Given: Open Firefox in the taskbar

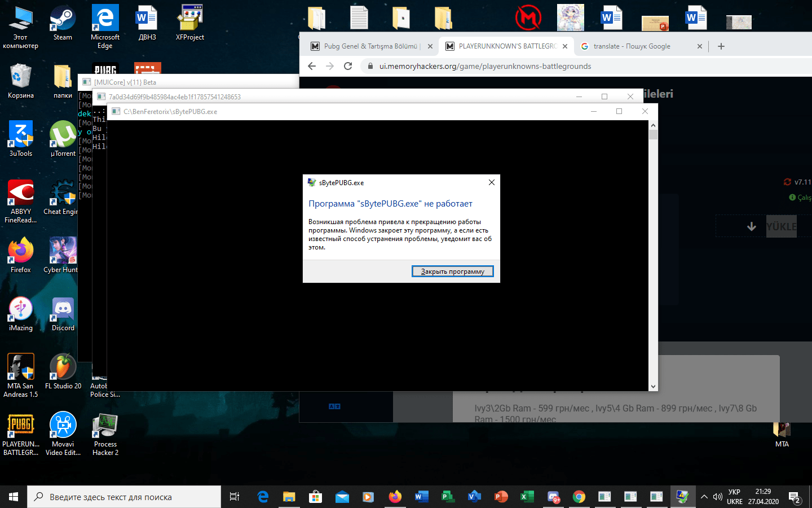Looking at the screenshot, I should (x=395, y=497).
